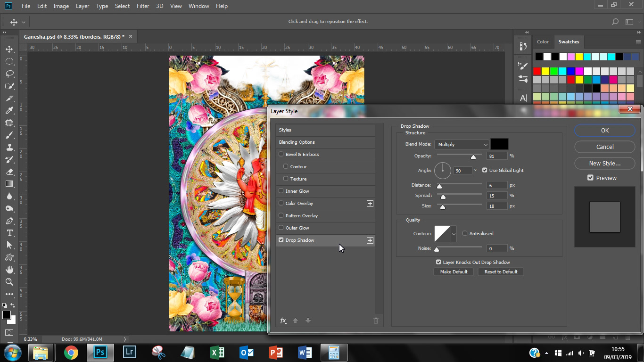Viewport: 644px width, 362px height.
Task: Click the Make Default button
Action: [454, 271]
